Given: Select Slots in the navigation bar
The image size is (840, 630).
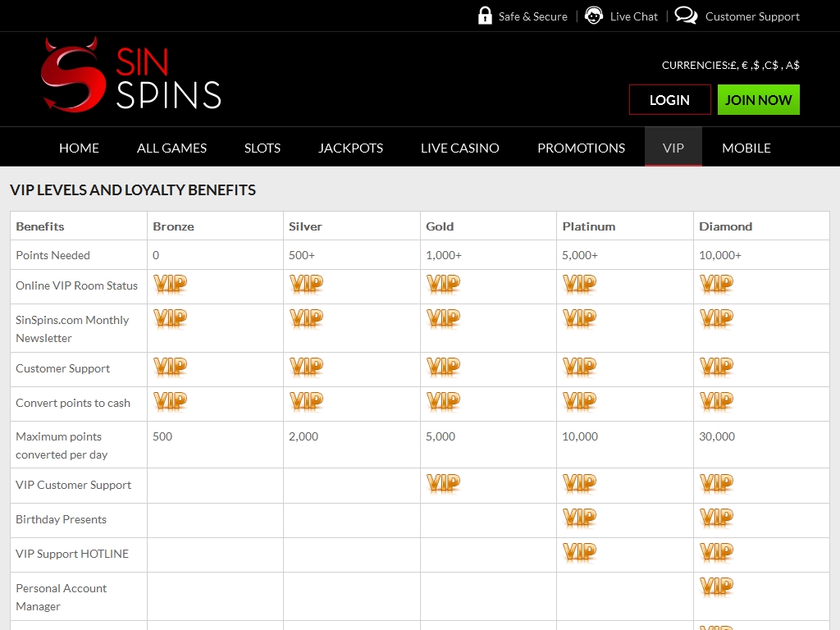Looking at the screenshot, I should [262, 148].
